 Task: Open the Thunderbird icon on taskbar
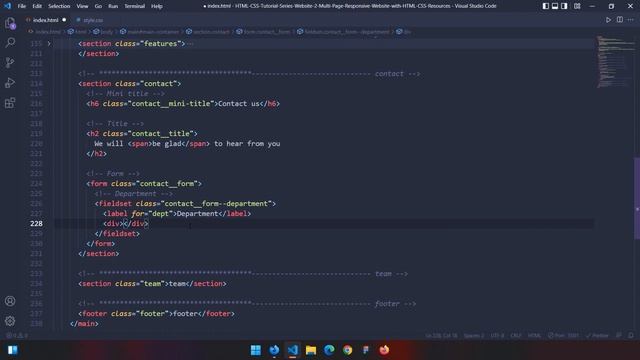(x=274, y=350)
